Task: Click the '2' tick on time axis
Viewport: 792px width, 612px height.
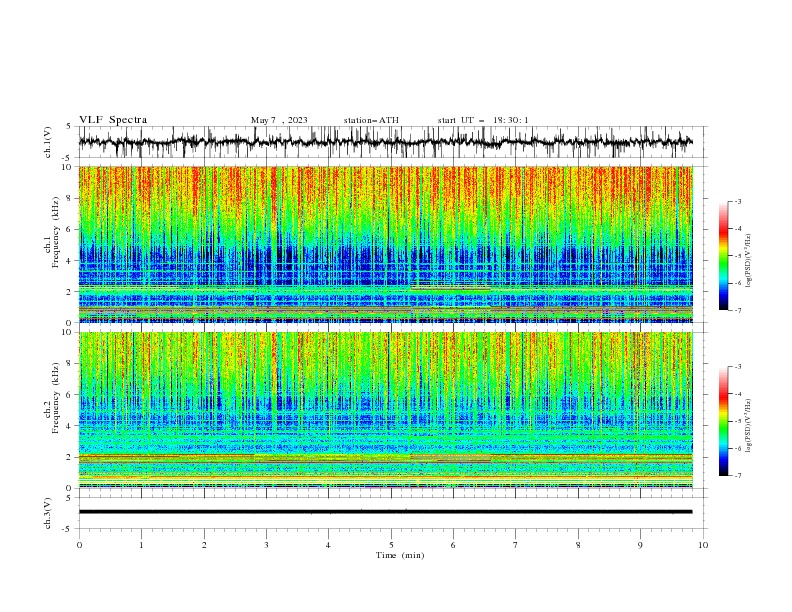Action: point(204,545)
